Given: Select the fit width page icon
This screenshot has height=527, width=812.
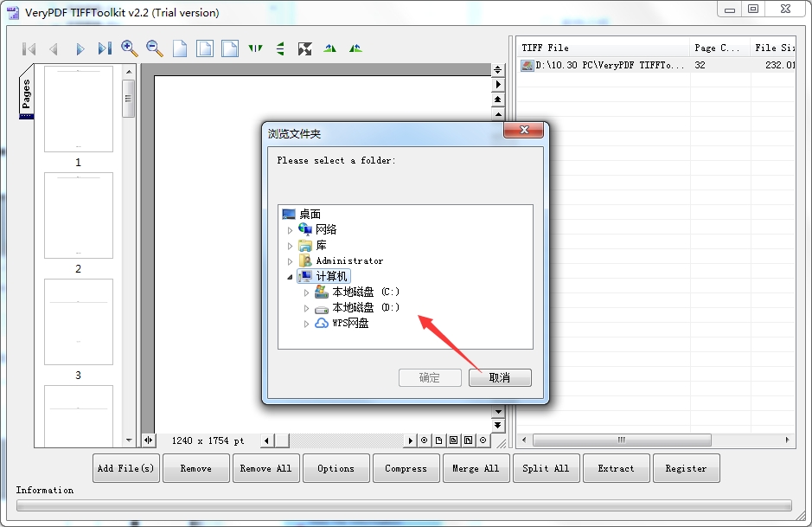Looking at the screenshot, I should click(x=229, y=48).
